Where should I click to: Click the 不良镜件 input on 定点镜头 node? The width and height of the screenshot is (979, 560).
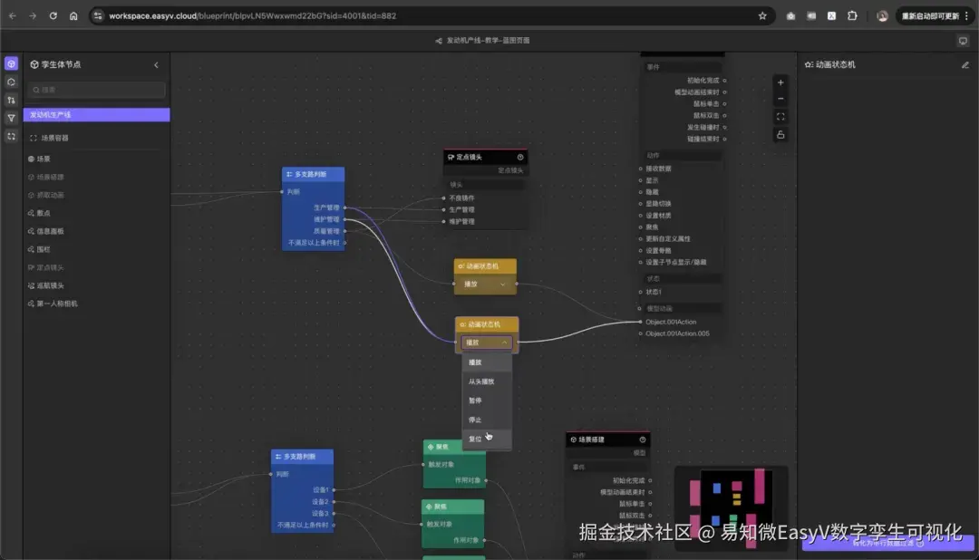(x=461, y=198)
